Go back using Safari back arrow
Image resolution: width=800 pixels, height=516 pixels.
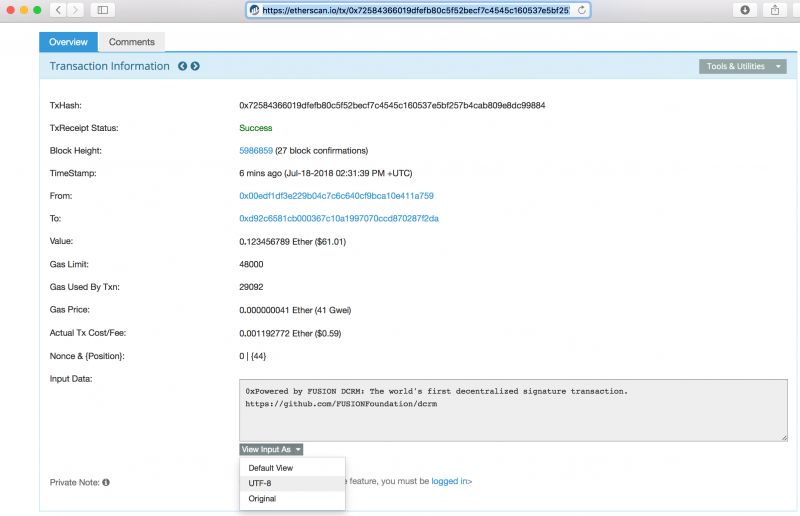58,10
